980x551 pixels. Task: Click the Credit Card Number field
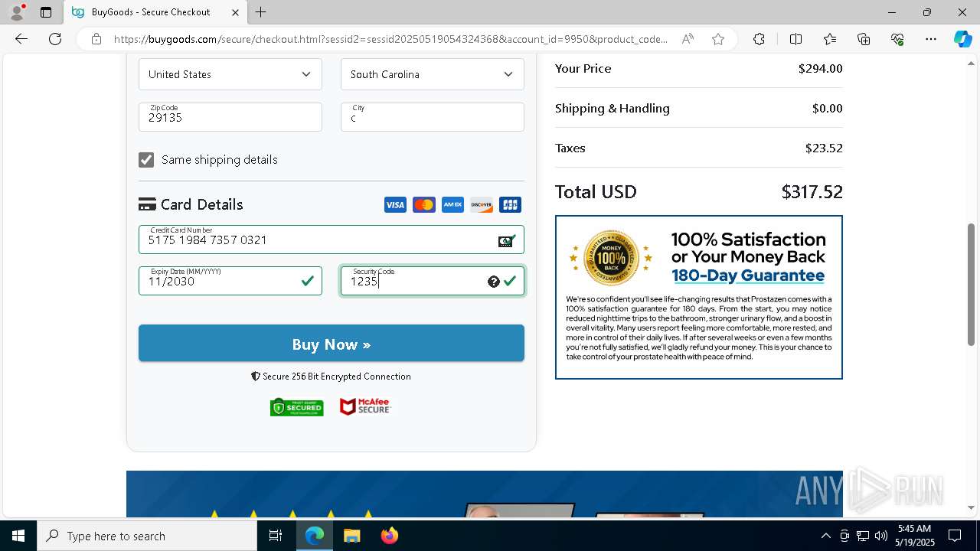pyautogui.click(x=332, y=240)
